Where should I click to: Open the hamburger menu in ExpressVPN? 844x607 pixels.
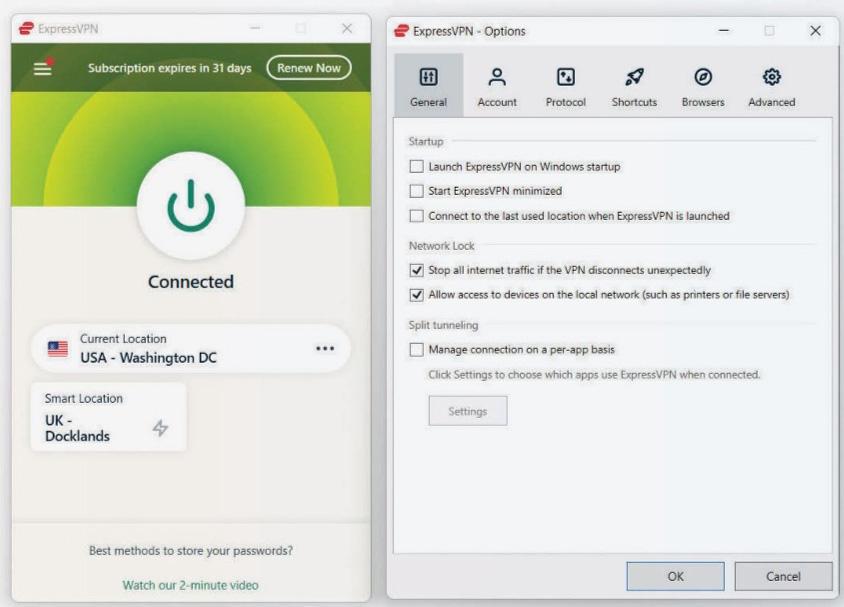point(43,68)
